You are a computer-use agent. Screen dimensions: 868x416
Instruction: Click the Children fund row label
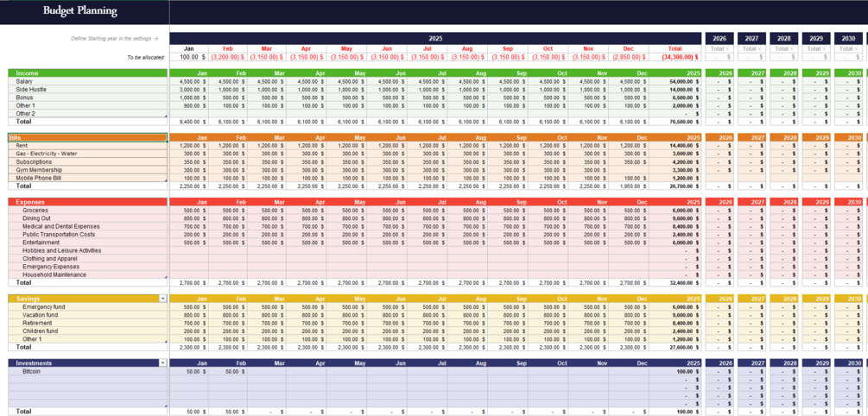coord(40,331)
